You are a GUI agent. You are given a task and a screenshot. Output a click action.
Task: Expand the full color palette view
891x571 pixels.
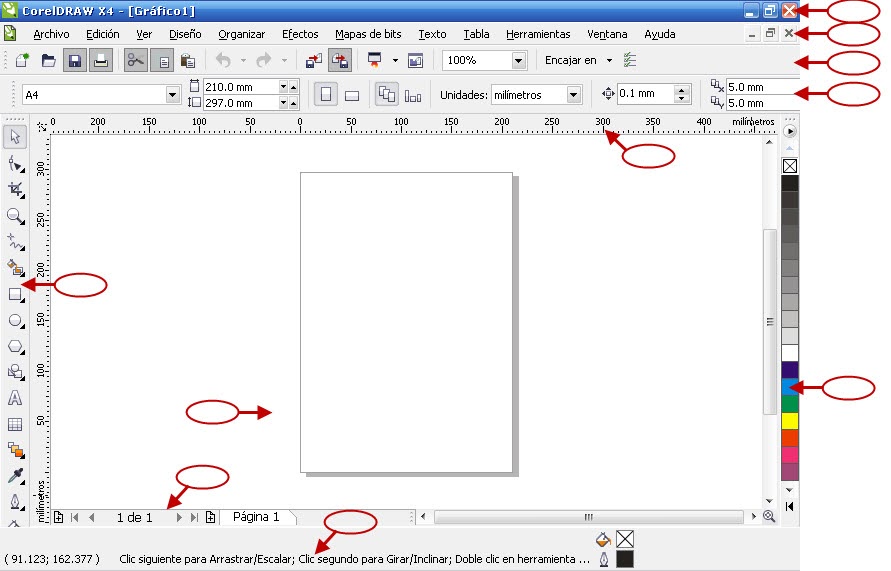tap(789, 506)
